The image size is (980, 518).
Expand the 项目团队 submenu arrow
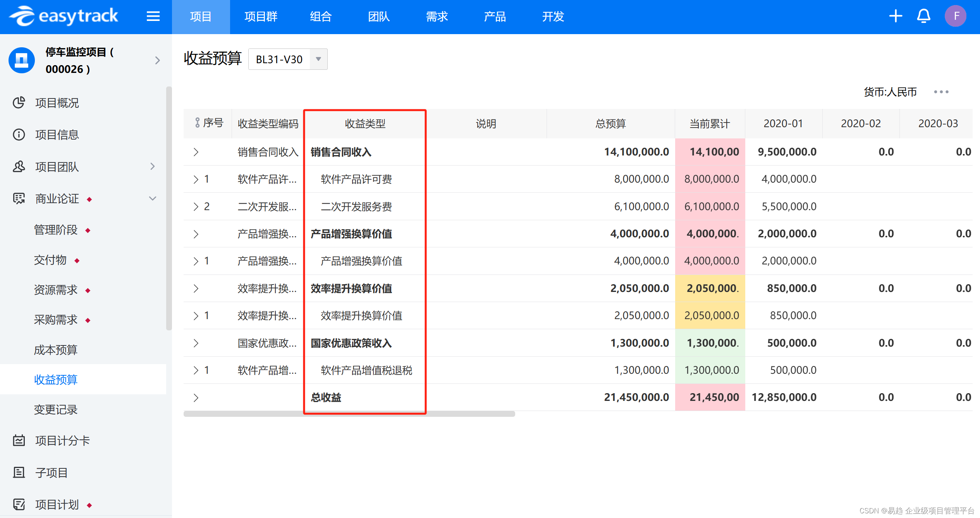click(153, 166)
